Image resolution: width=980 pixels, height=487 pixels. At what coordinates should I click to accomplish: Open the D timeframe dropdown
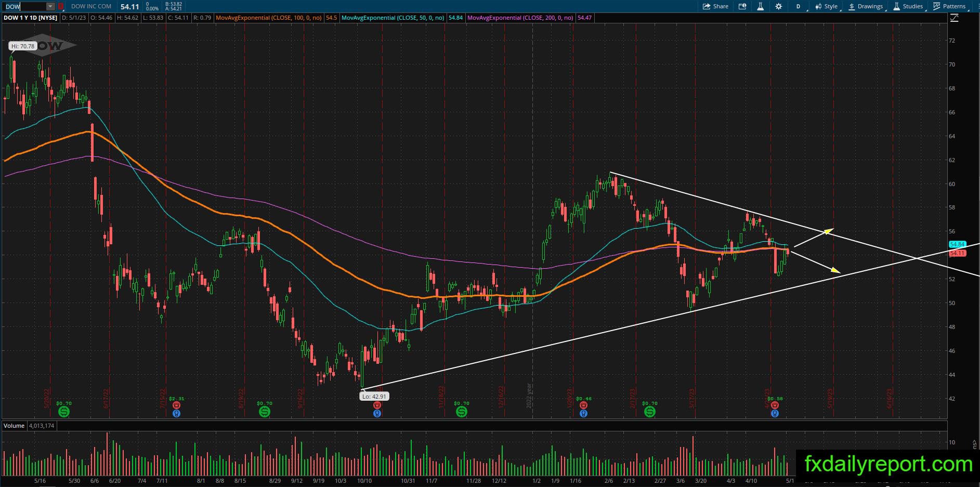[x=799, y=6]
